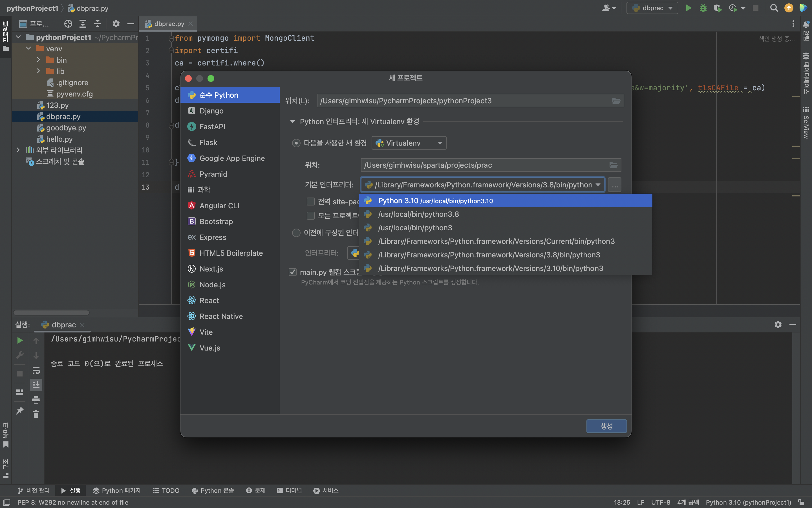The width and height of the screenshot is (812, 508).
Task: Open notifications bell in right sidebar
Action: pos(806,24)
